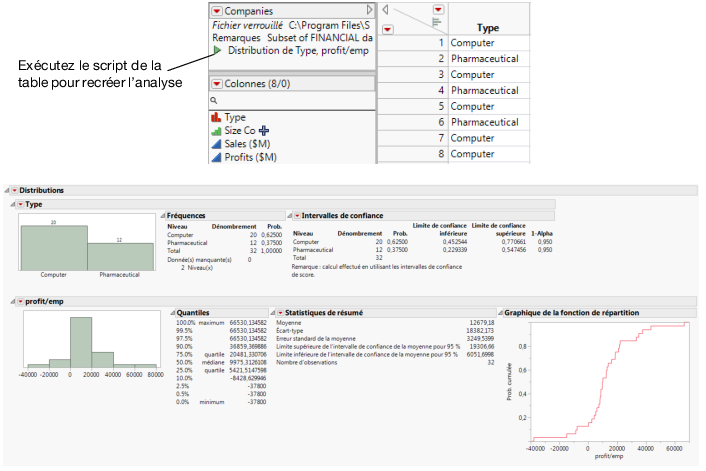Run the Distribution de Type, profit/emp script
Screen dimensions: 706x471
pyautogui.click(x=217, y=50)
